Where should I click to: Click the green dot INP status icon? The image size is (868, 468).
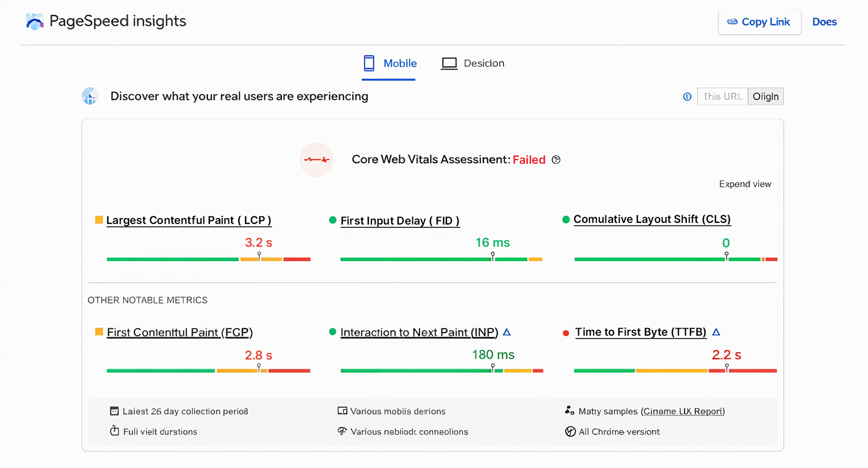point(333,331)
